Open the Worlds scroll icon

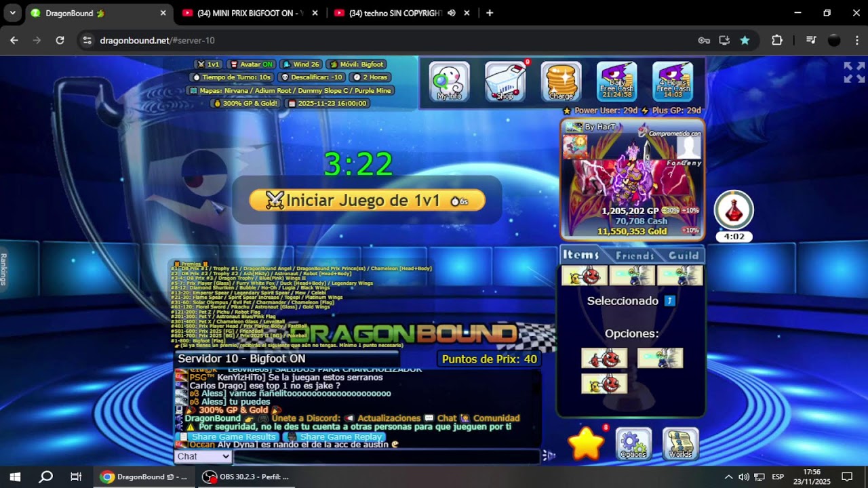680,445
